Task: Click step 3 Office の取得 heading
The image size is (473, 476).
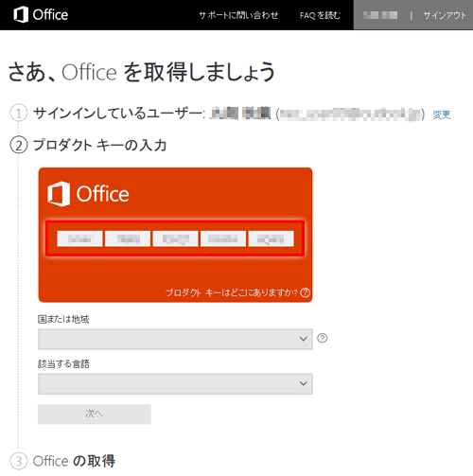Action: coord(74,461)
